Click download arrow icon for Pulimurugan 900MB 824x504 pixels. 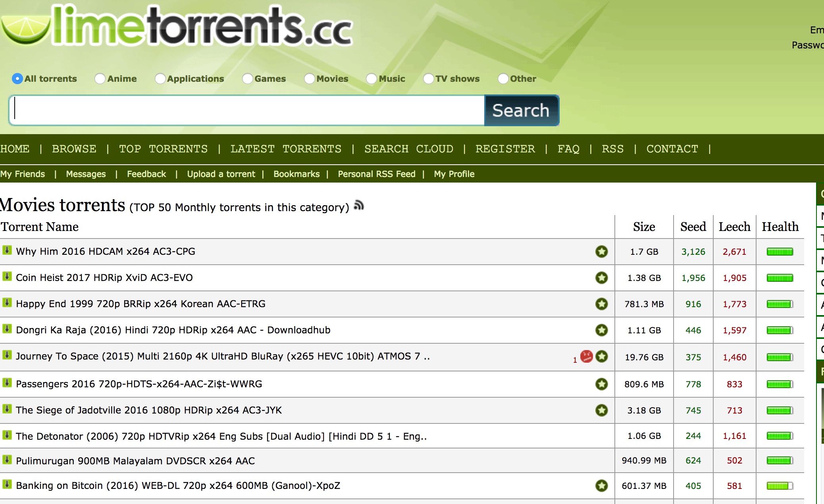point(7,460)
